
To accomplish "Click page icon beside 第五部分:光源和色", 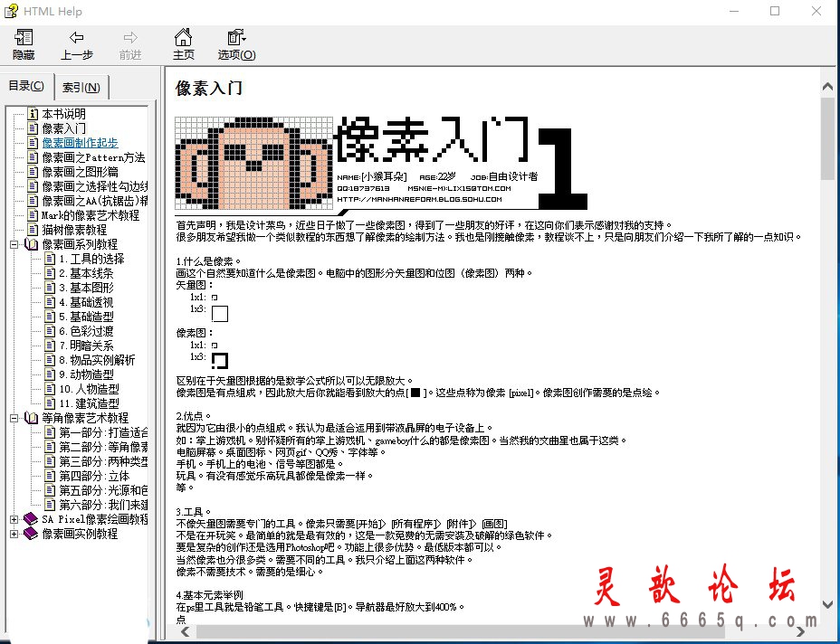I will [50, 490].
